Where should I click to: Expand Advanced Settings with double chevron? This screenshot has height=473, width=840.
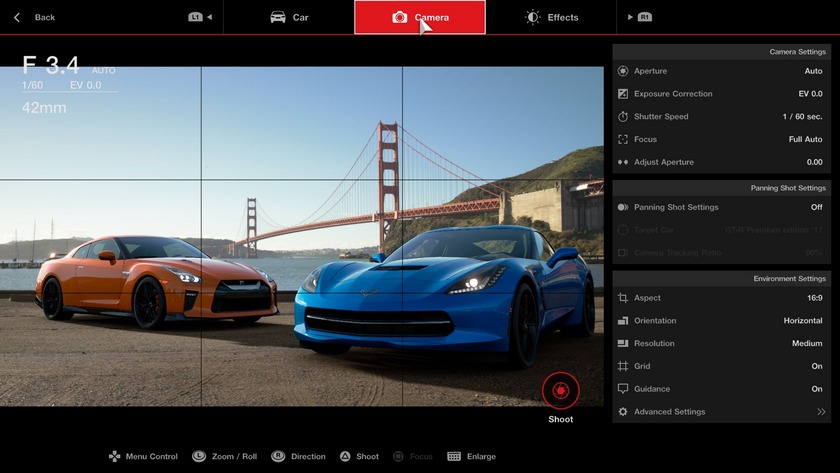[x=821, y=412]
